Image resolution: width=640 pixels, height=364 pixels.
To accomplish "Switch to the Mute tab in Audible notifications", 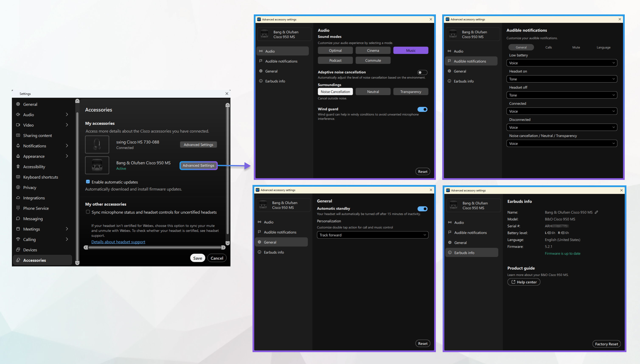I will 576,47.
